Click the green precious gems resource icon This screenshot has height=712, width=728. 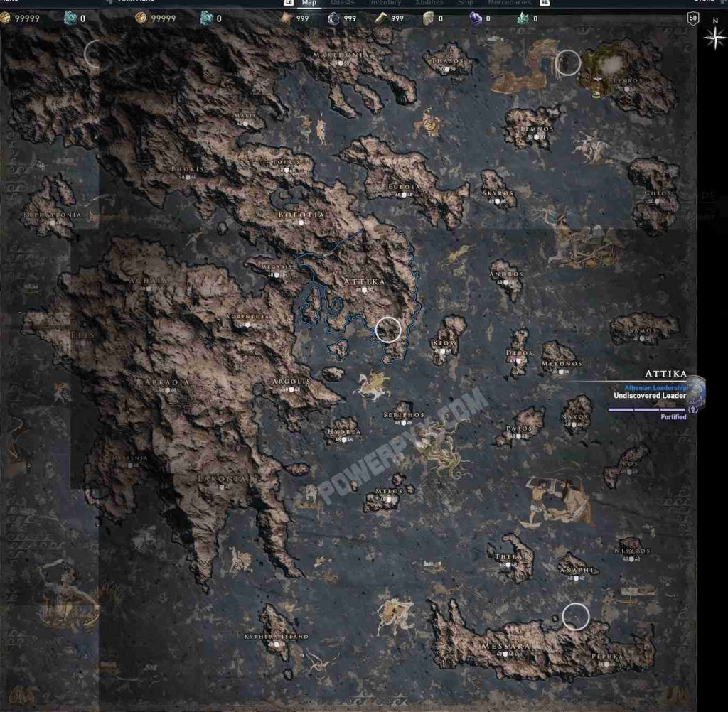(x=523, y=18)
